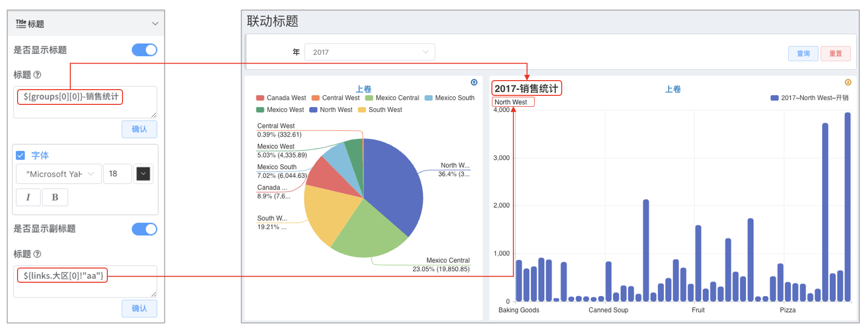The height and width of the screenshot is (333, 868).
Task: Click the 上卷 link above the bar chart
Action: (673, 89)
